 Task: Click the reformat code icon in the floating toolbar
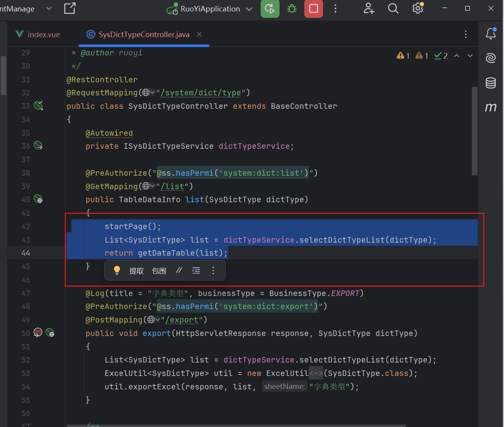click(196, 270)
